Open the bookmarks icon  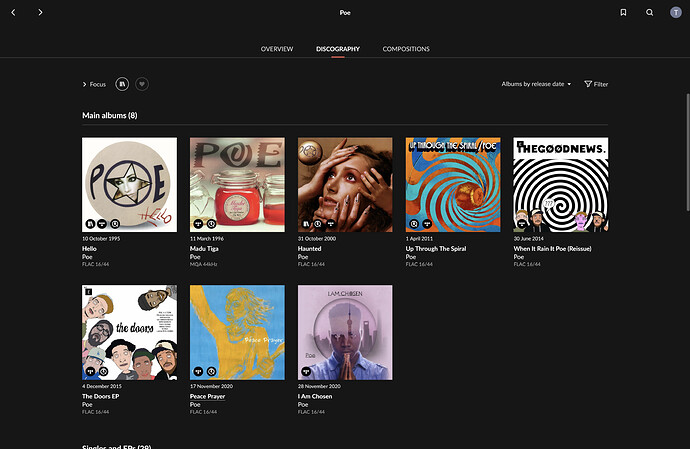[623, 12]
